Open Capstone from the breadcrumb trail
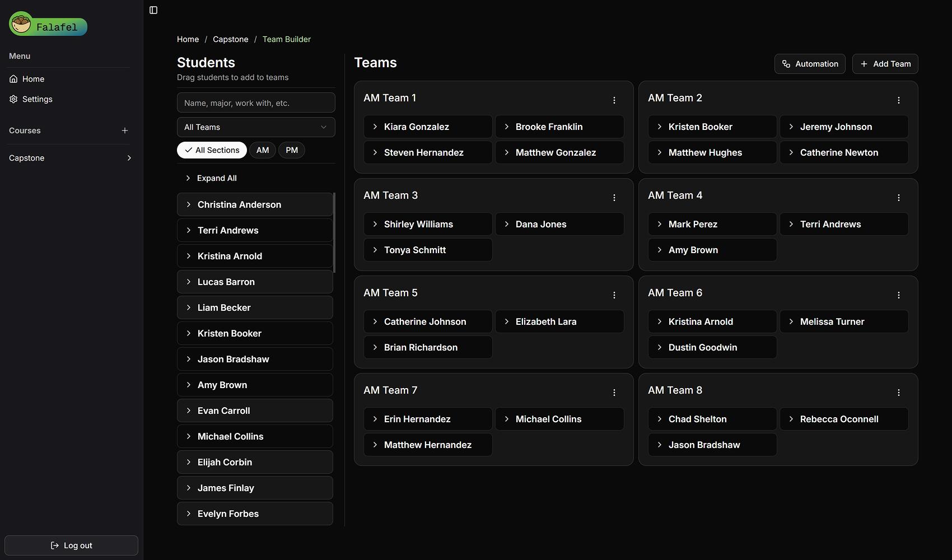 pyautogui.click(x=230, y=39)
